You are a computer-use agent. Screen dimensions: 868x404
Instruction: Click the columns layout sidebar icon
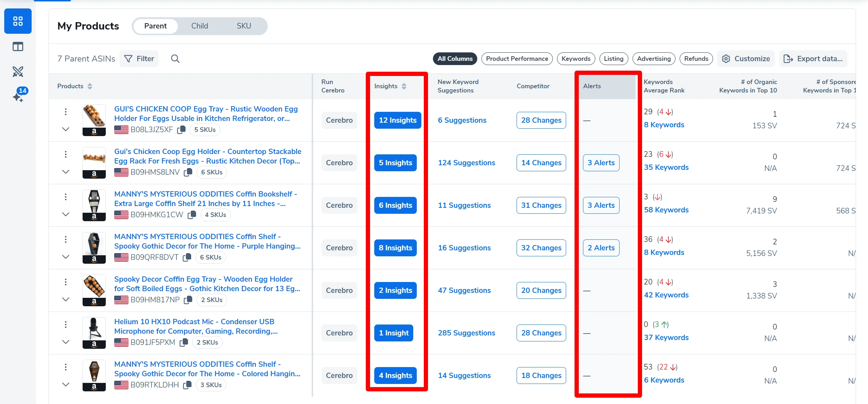[18, 46]
